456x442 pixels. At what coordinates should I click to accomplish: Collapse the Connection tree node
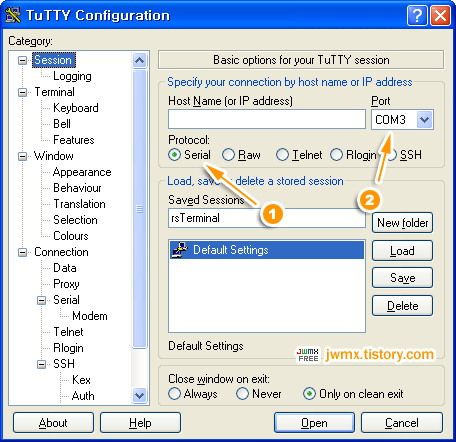(22, 252)
